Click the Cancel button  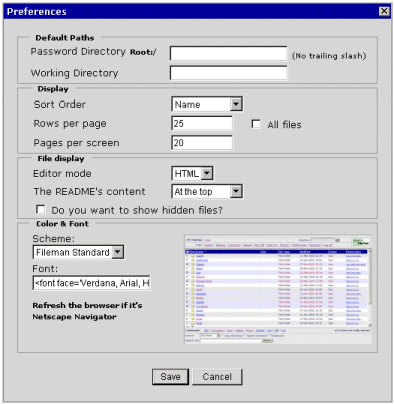pos(217,377)
